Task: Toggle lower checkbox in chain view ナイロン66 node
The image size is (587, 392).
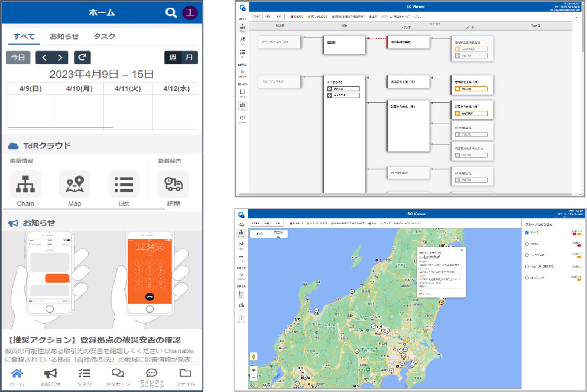Action: pos(330,95)
